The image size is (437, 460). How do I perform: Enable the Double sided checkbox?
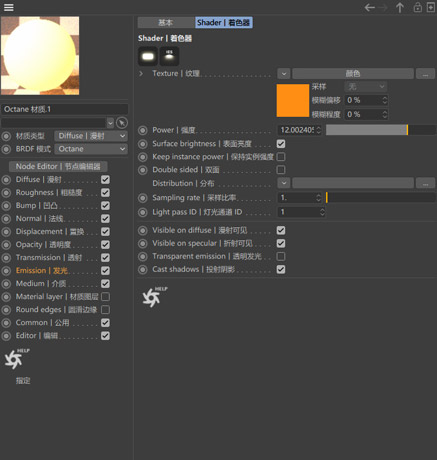pyautogui.click(x=281, y=170)
